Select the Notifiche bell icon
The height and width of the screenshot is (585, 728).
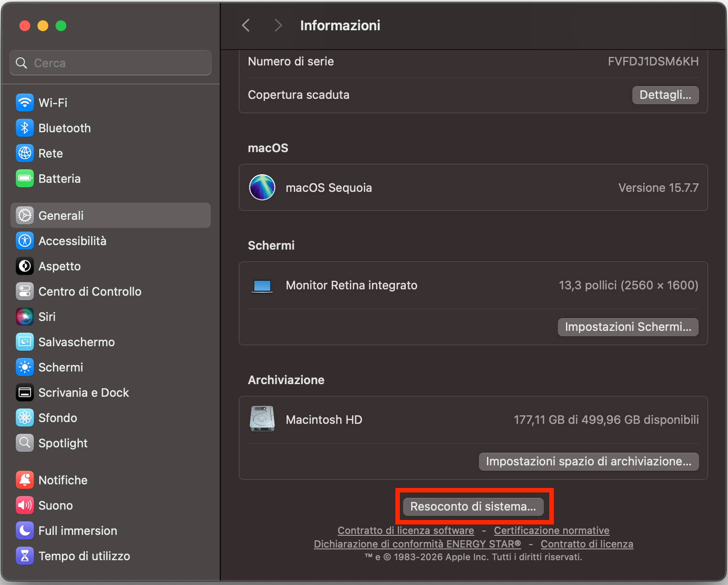25,480
